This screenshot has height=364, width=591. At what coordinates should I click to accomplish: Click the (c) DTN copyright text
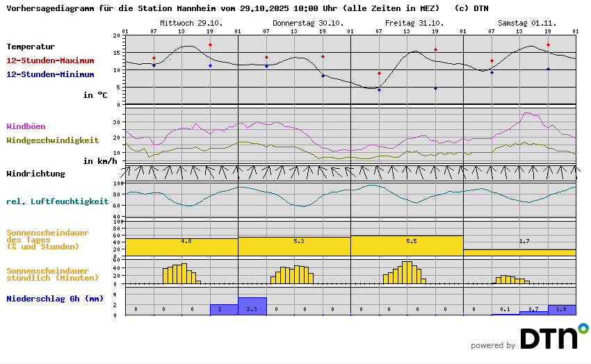click(x=471, y=8)
